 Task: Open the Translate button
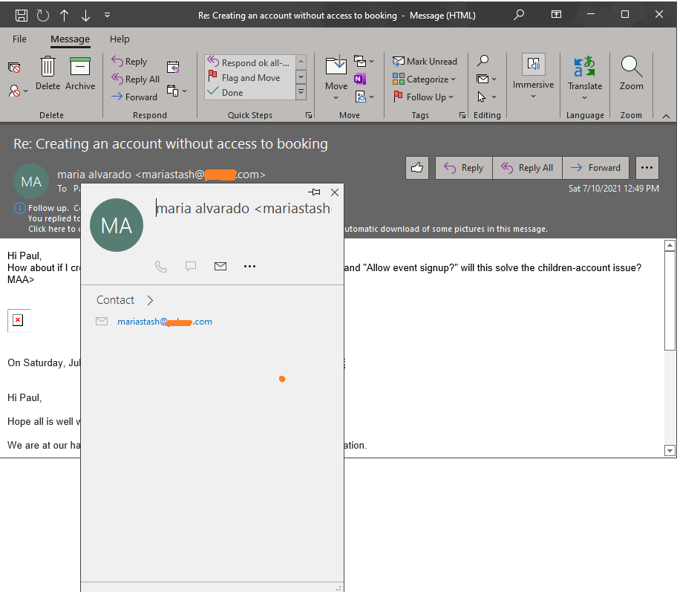(x=585, y=78)
